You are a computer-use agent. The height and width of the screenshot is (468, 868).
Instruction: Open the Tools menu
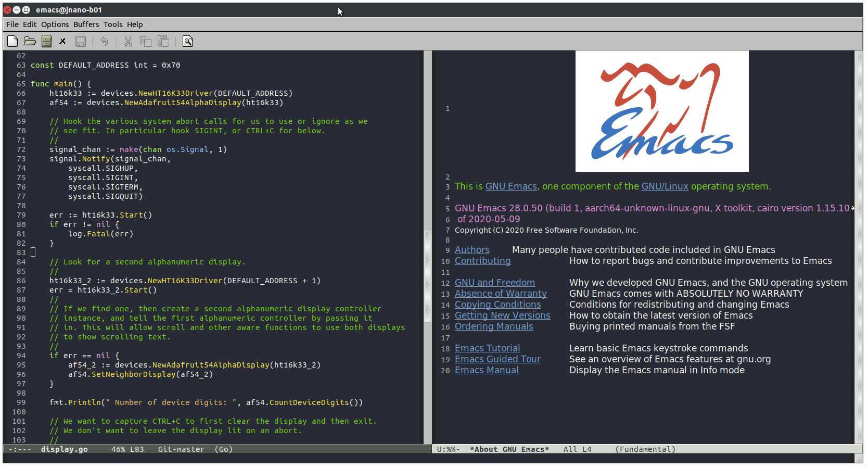coord(113,24)
